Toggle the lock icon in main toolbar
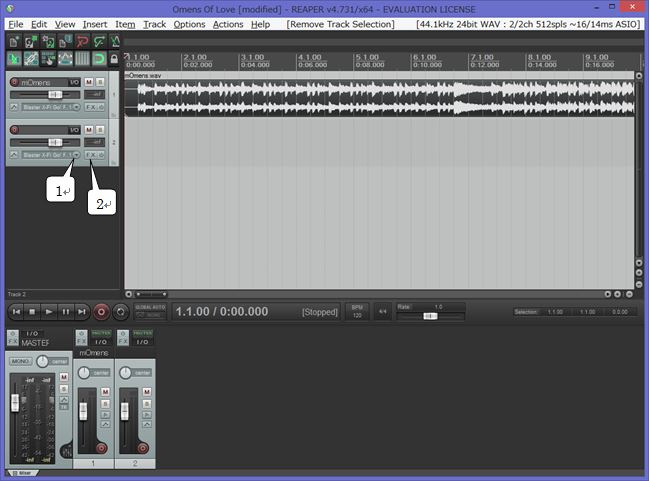Image resolution: width=650 pixels, height=481 pixels. (115, 59)
